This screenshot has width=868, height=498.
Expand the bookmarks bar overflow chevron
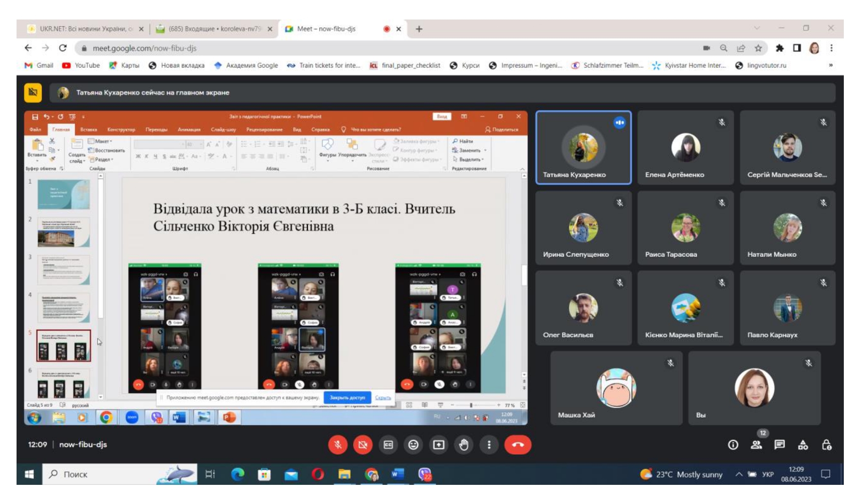(x=831, y=65)
